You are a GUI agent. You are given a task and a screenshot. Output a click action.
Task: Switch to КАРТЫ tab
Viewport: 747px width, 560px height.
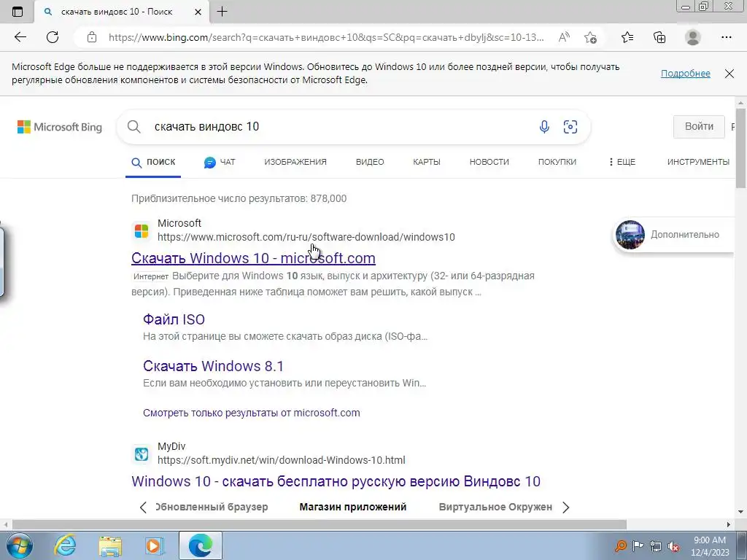pyautogui.click(x=426, y=162)
